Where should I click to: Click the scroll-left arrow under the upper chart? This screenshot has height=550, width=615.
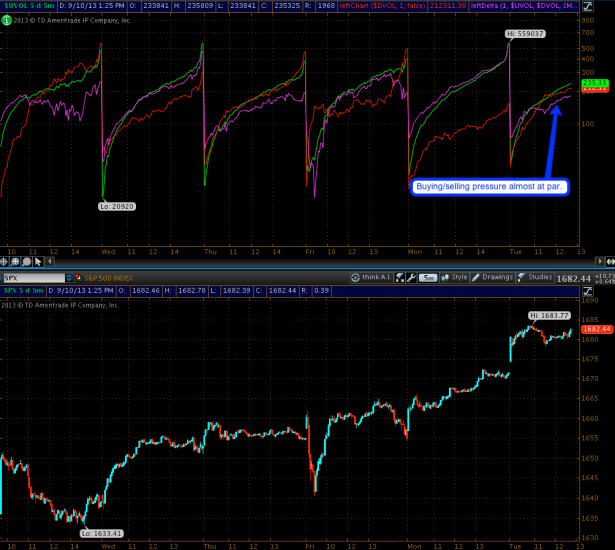pos(50,261)
